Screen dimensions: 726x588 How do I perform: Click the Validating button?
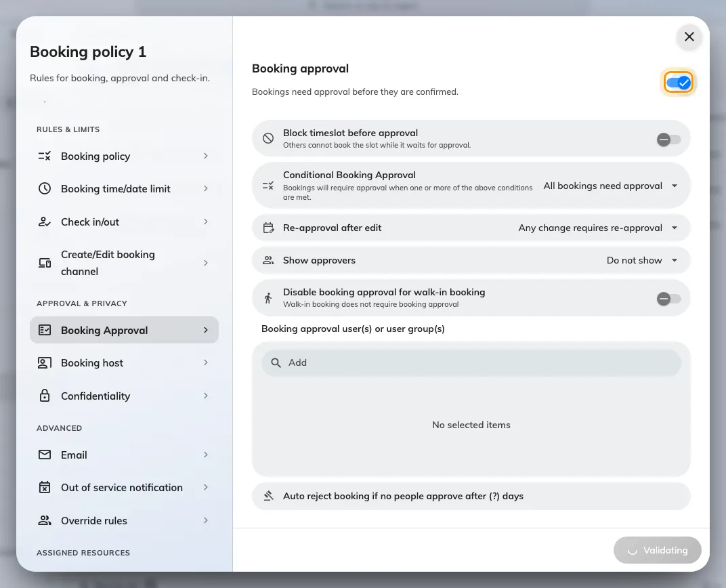657,550
